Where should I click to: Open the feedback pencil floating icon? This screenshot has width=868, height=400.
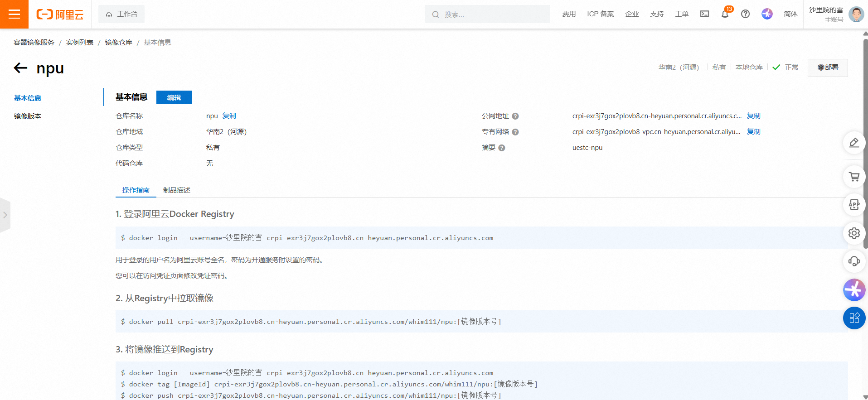[x=854, y=143]
